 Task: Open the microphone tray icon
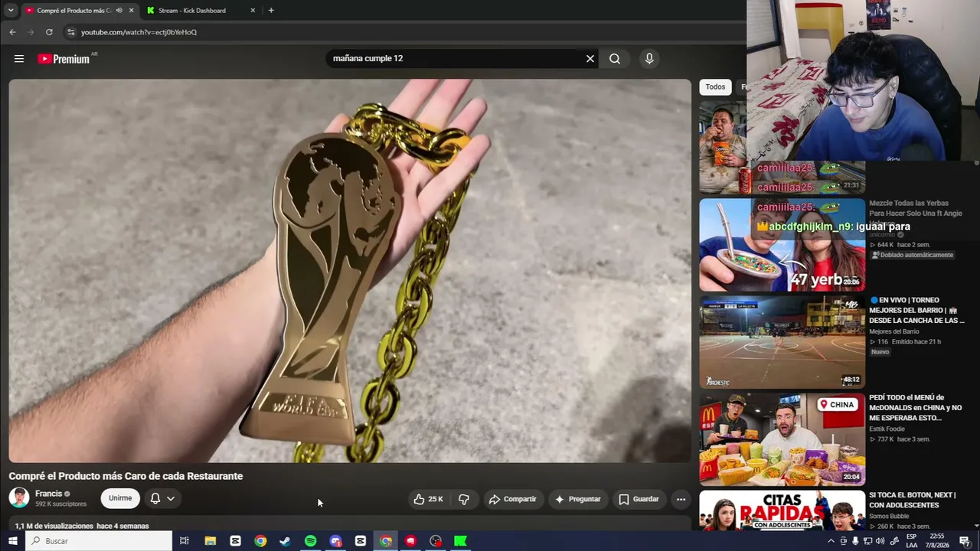click(855, 541)
